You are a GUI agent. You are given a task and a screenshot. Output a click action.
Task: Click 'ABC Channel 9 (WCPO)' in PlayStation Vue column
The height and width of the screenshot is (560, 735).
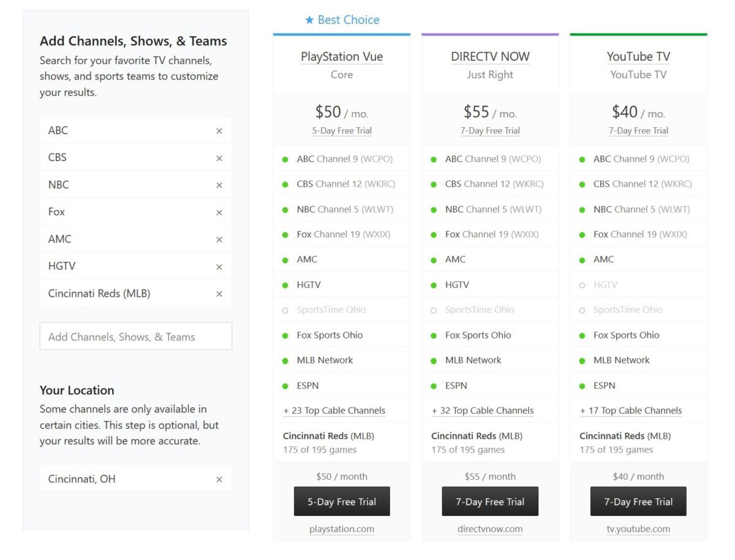[345, 159]
